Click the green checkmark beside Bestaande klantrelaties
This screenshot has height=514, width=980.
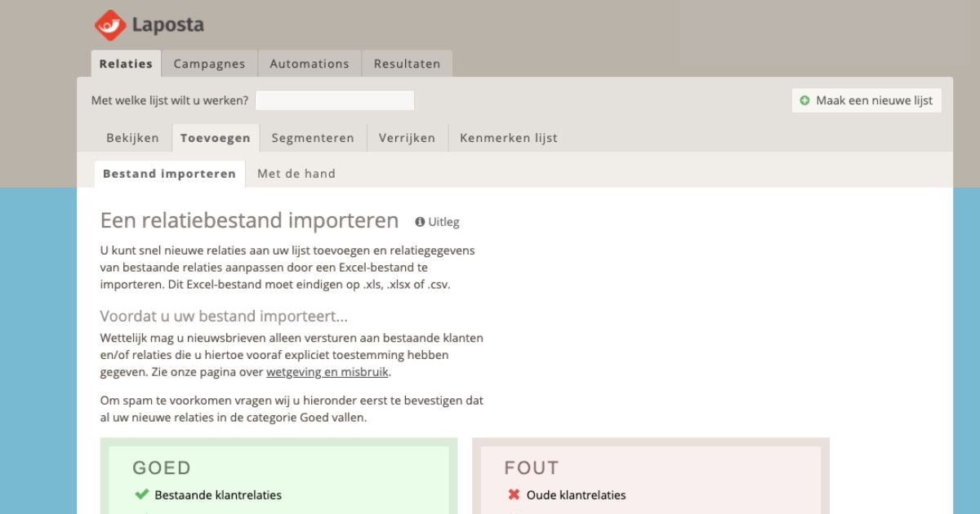tap(142, 494)
